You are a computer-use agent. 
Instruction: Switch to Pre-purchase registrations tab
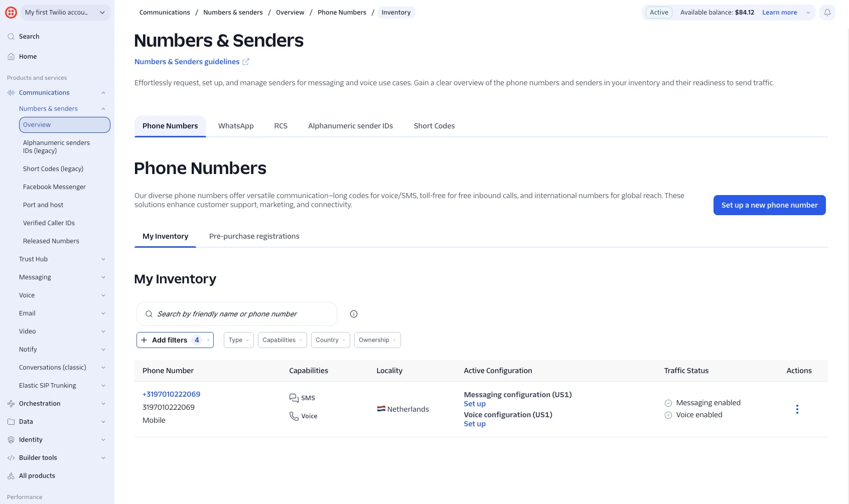[254, 236]
